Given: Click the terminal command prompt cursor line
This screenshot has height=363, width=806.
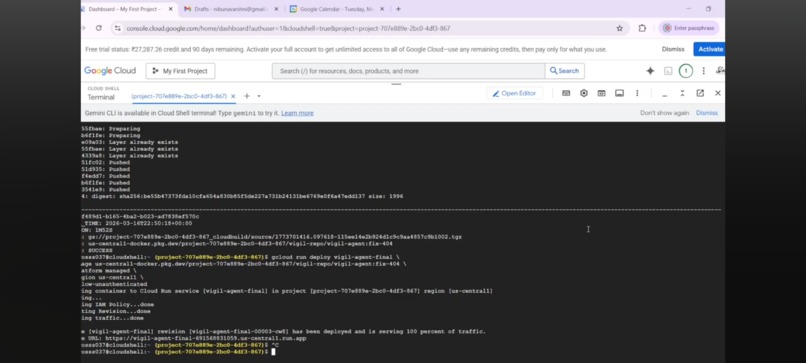Looking at the screenshot, I should pyautogui.click(x=178, y=352).
